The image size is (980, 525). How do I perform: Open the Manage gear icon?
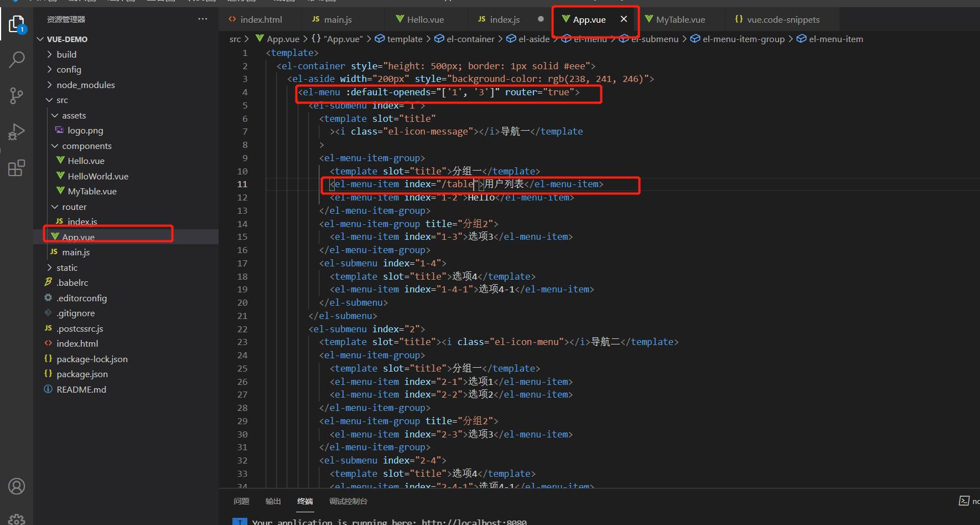(17, 519)
